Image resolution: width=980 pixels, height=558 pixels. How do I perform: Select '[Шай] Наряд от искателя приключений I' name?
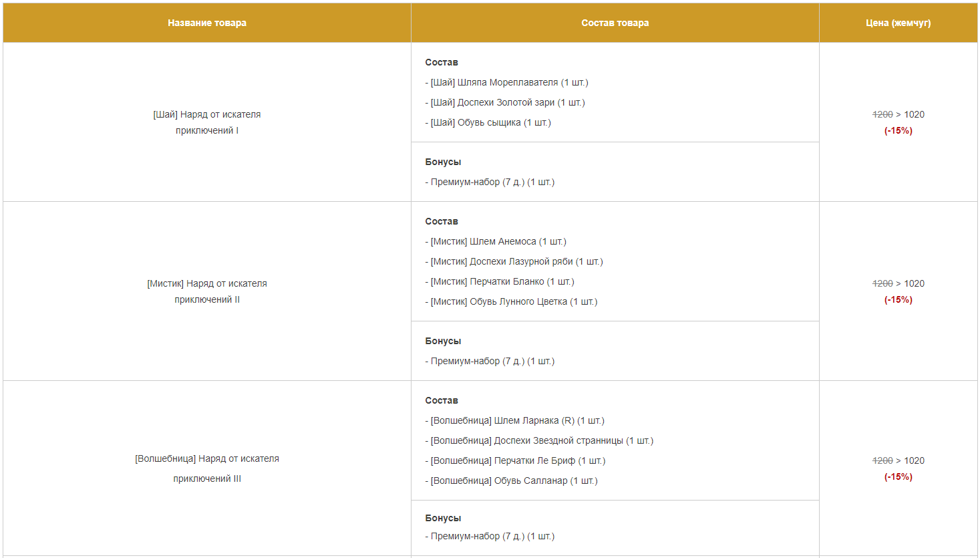tap(207, 122)
